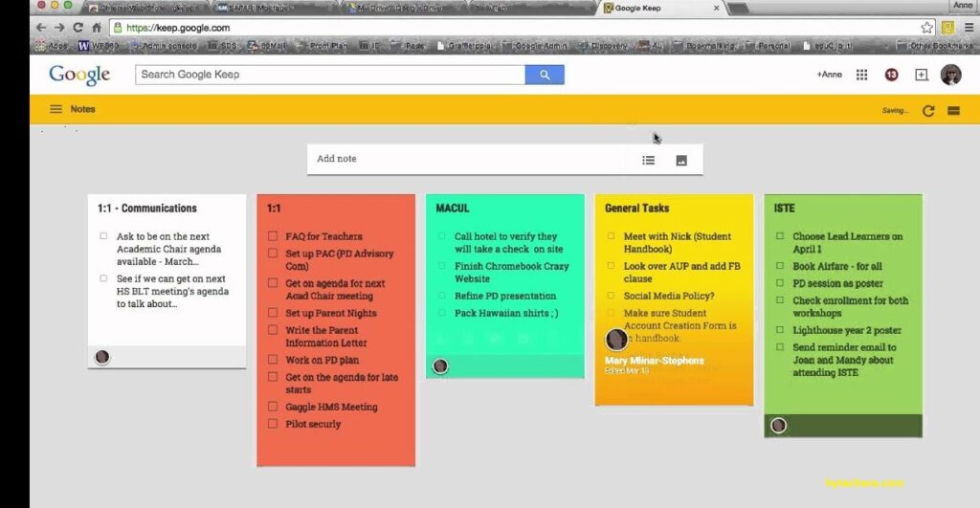Screen dimensions: 980x508
Task: Switch to the New Tab browser tab
Action: pos(531,8)
